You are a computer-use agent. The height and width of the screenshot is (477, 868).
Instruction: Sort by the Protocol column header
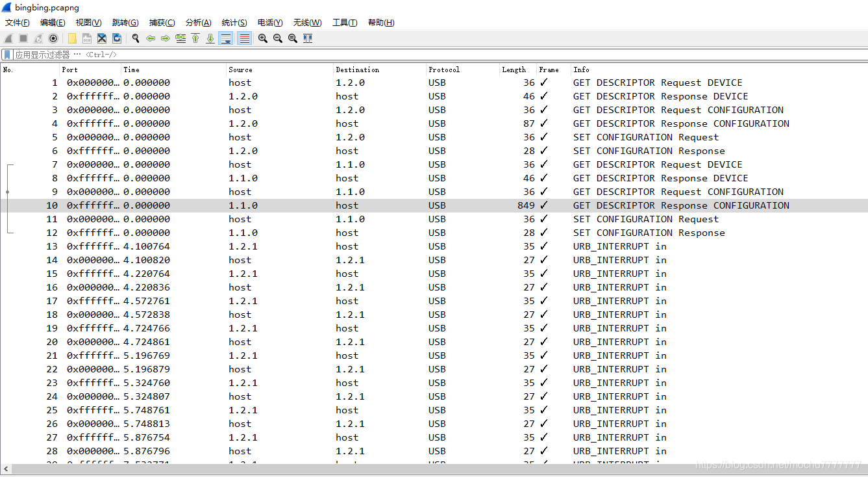coord(463,70)
